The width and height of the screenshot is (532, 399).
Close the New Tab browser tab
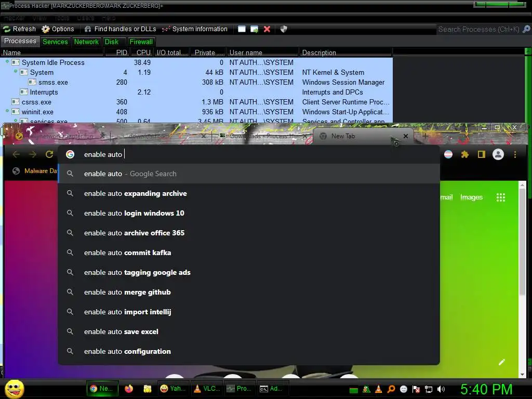click(405, 136)
